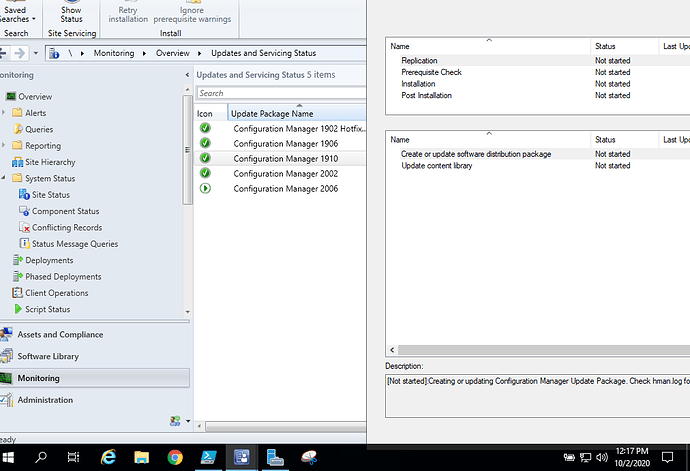The width and height of the screenshot is (690, 471).
Task: Sort by Update Package Name column
Action: point(297,114)
